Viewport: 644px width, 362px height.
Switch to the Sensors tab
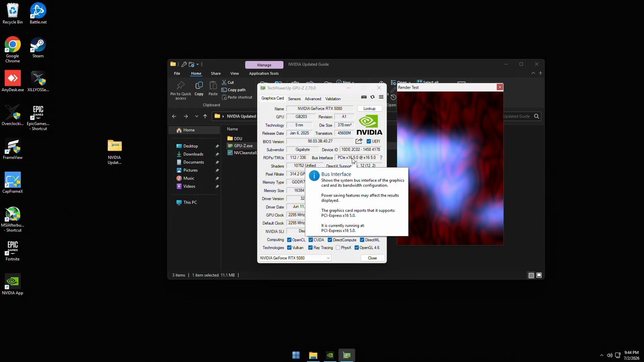click(x=294, y=99)
